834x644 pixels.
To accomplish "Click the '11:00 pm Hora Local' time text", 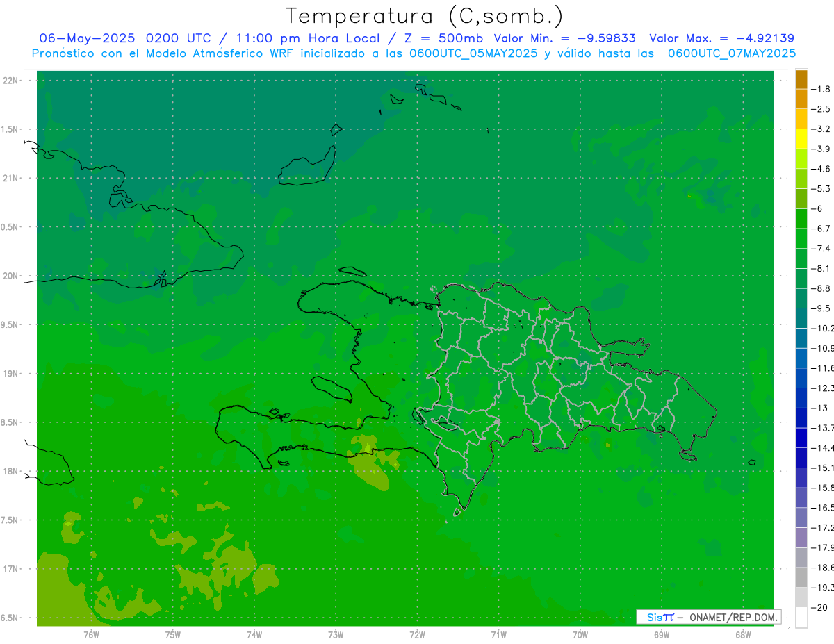I will point(308,38).
